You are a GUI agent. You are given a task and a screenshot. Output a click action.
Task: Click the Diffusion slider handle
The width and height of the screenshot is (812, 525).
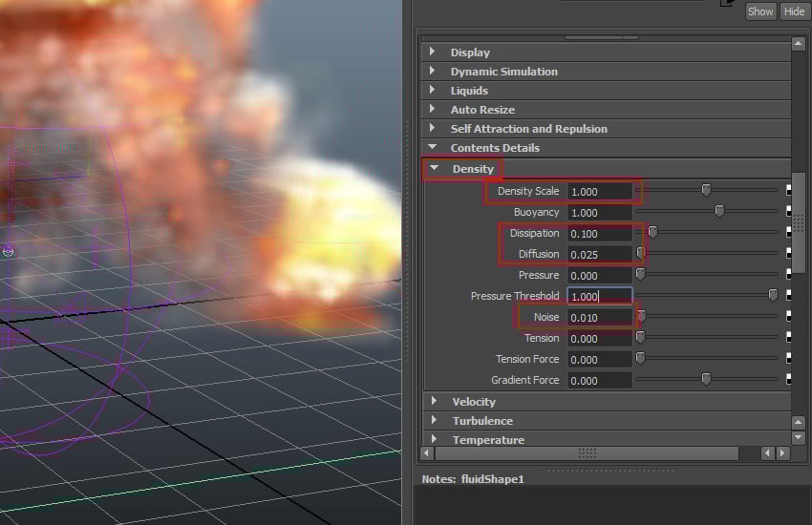point(641,253)
